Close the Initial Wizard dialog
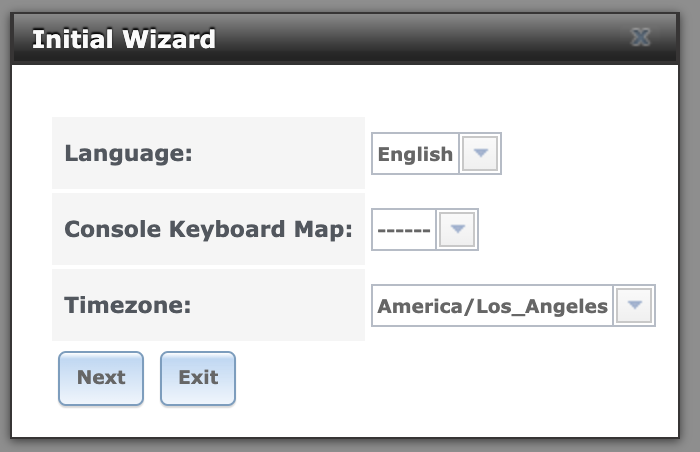Image resolution: width=700 pixels, height=452 pixels. click(641, 39)
